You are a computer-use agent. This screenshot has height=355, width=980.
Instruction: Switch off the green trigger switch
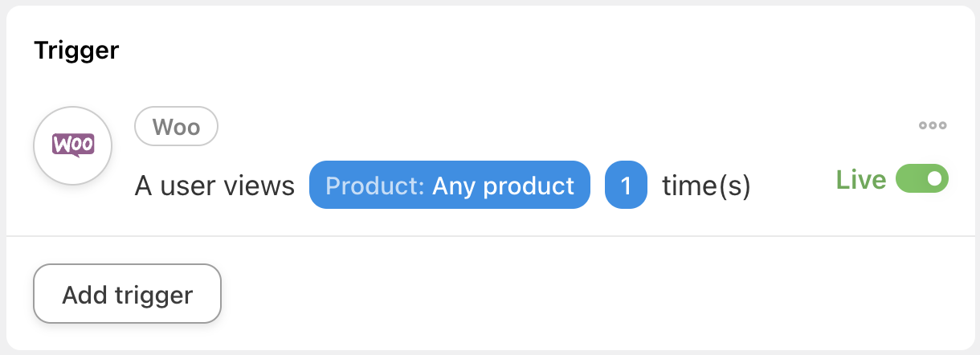pos(922,179)
